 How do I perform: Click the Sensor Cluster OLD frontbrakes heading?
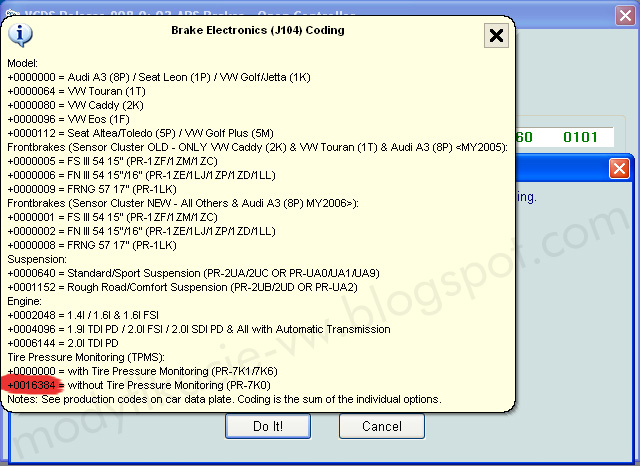(x=258, y=147)
